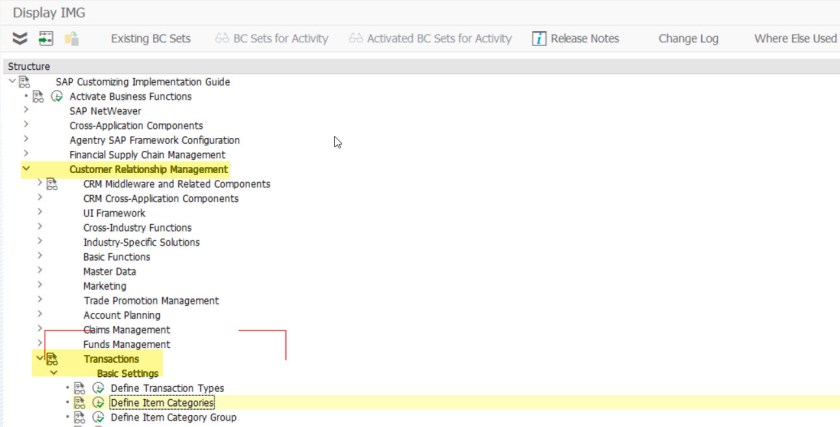Expand the SAP NetWeaver node
The width and height of the screenshot is (840, 427).
tap(26, 110)
